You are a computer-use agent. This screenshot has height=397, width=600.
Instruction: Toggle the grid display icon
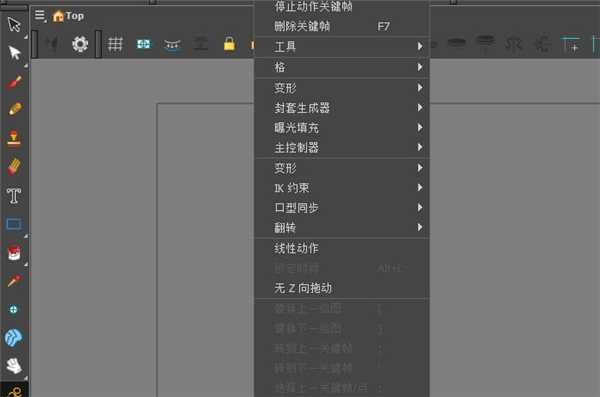tap(115, 44)
